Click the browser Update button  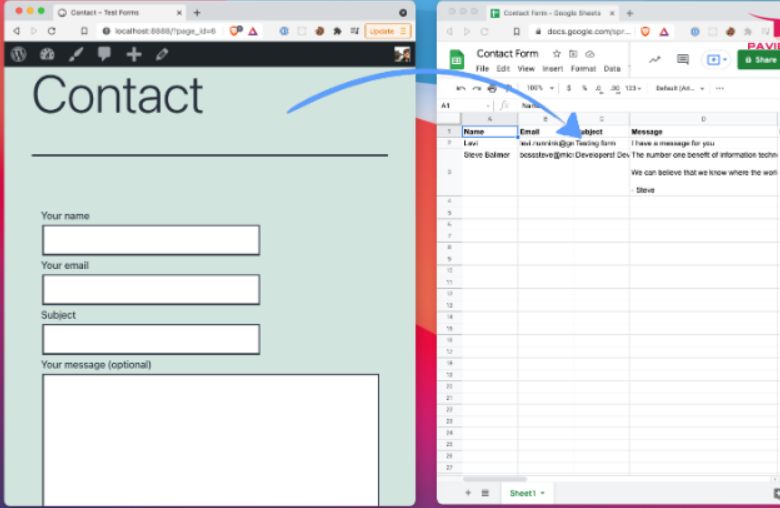pos(387,31)
